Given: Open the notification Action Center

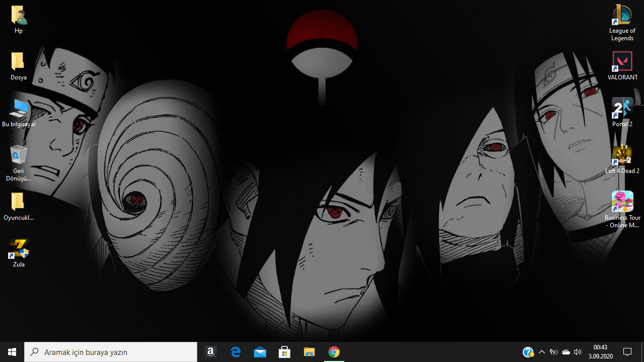Looking at the screenshot, I should 627,352.
